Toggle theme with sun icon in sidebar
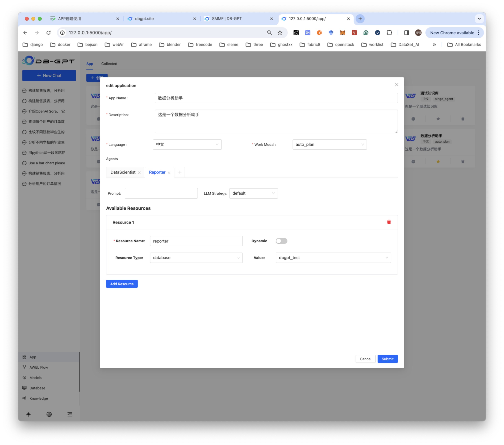This screenshot has width=504, height=445. (x=28, y=414)
